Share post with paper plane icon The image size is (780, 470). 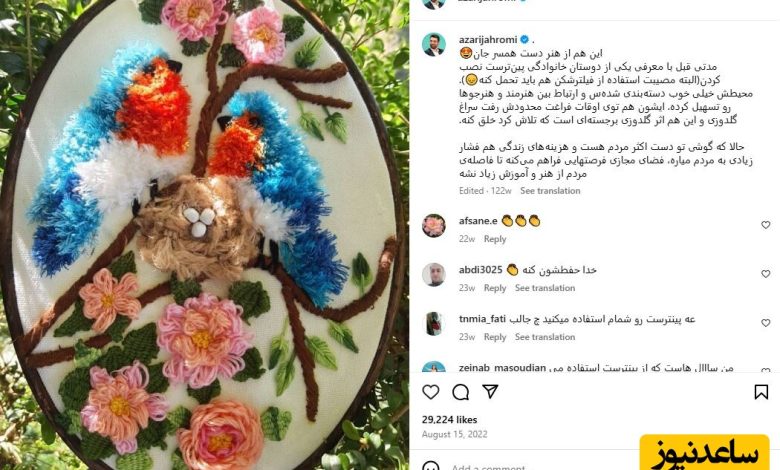[x=490, y=391]
